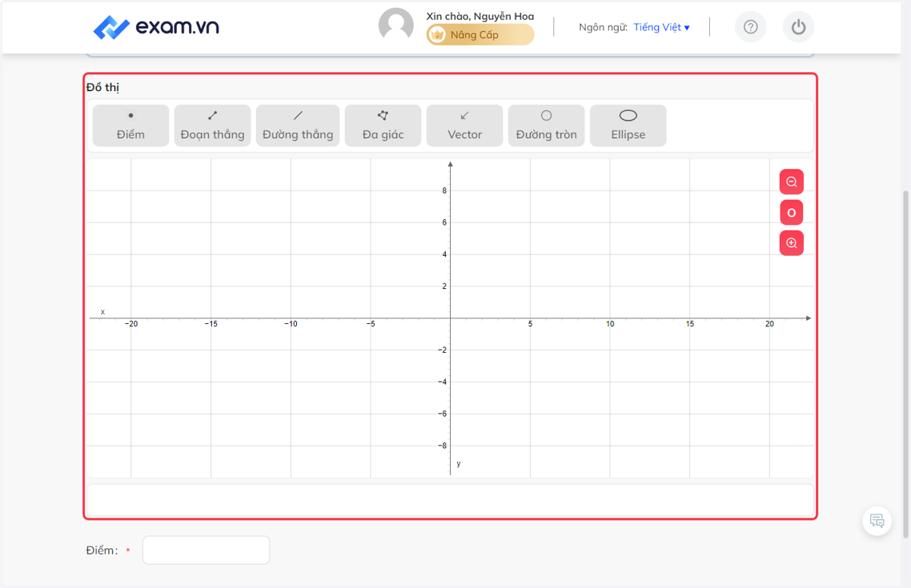Select the Đường thẳng line tool

pyautogui.click(x=298, y=125)
